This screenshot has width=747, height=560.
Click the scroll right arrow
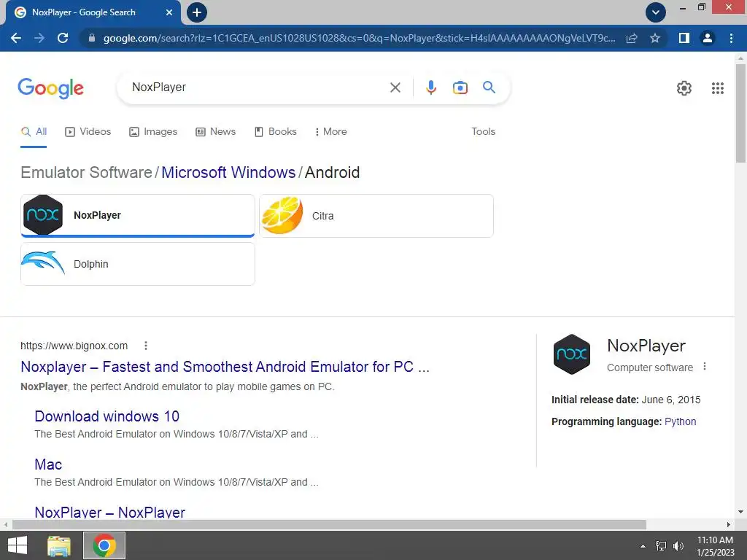click(728, 525)
